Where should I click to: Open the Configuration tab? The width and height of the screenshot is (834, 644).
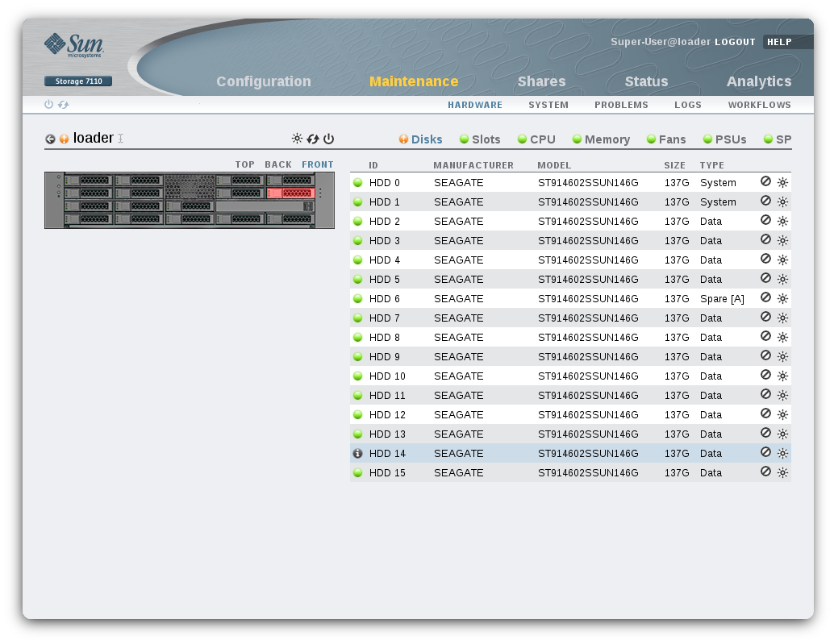tap(264, 81)
